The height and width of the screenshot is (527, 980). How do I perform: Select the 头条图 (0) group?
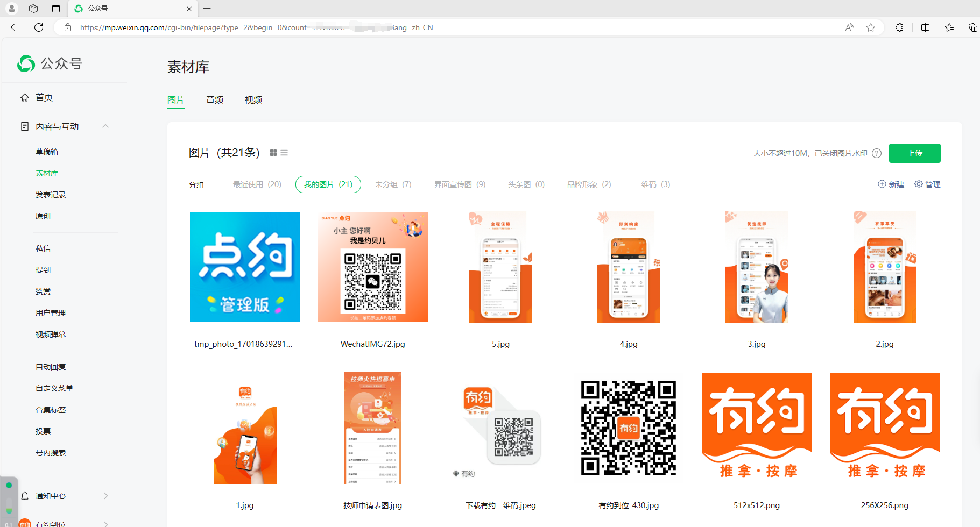click(526, 184)
